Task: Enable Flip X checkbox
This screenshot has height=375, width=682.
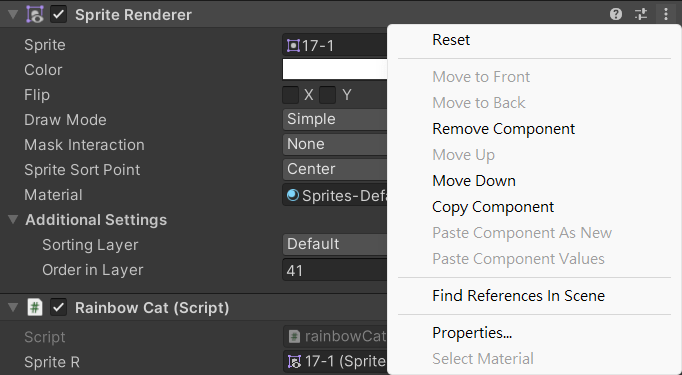Action: 290,95
